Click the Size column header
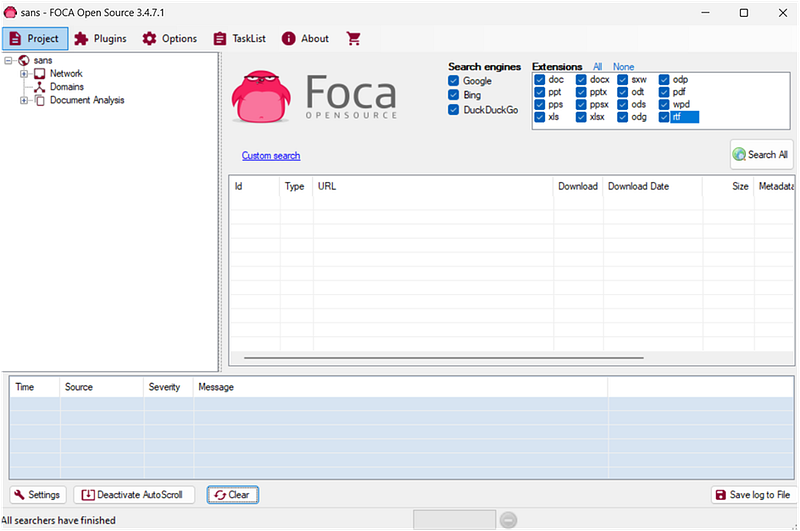Viewport: 800px width, 531px height. 728,186
